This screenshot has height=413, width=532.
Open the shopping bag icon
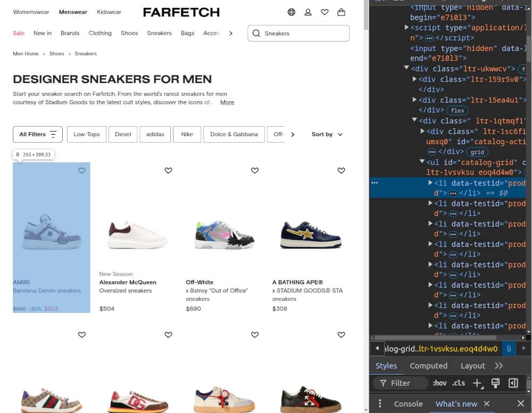[x=341, y=12]
